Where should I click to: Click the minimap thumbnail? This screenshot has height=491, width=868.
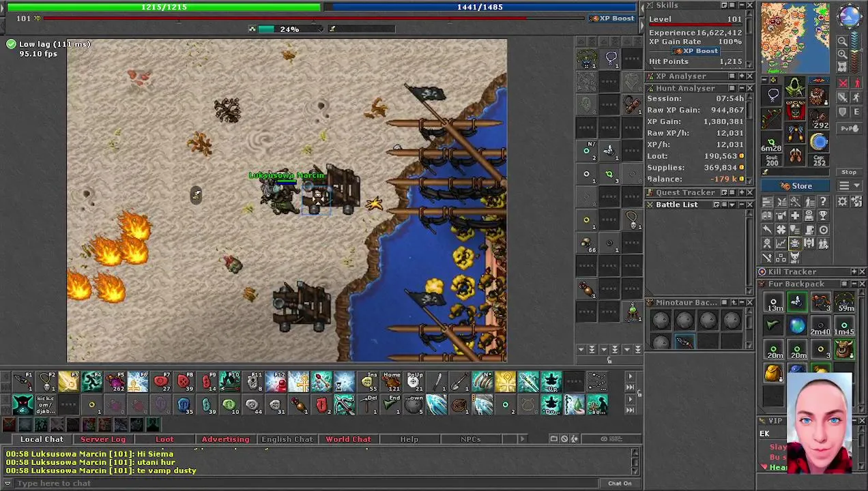pos(796,38)
